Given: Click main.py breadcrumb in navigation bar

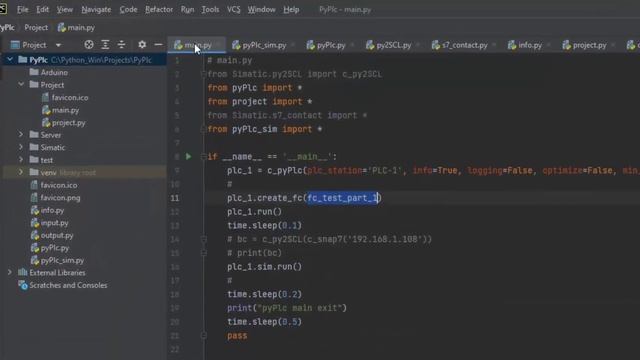Looking at the screenshot, I should [76, 27].
